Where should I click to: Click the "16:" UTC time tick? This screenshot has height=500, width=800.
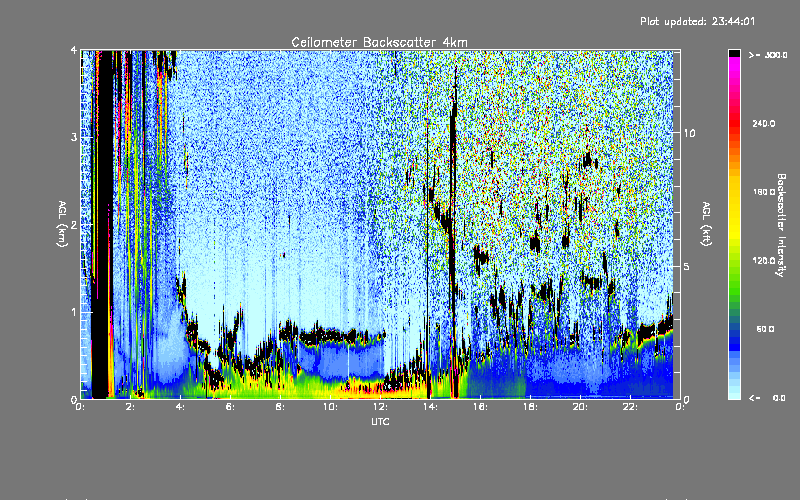coord(480,407)
